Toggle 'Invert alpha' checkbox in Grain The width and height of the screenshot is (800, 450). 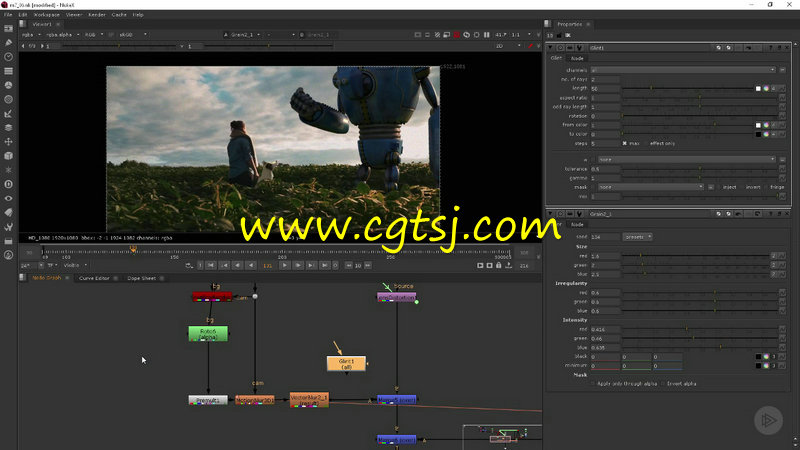tap(663, 384)
